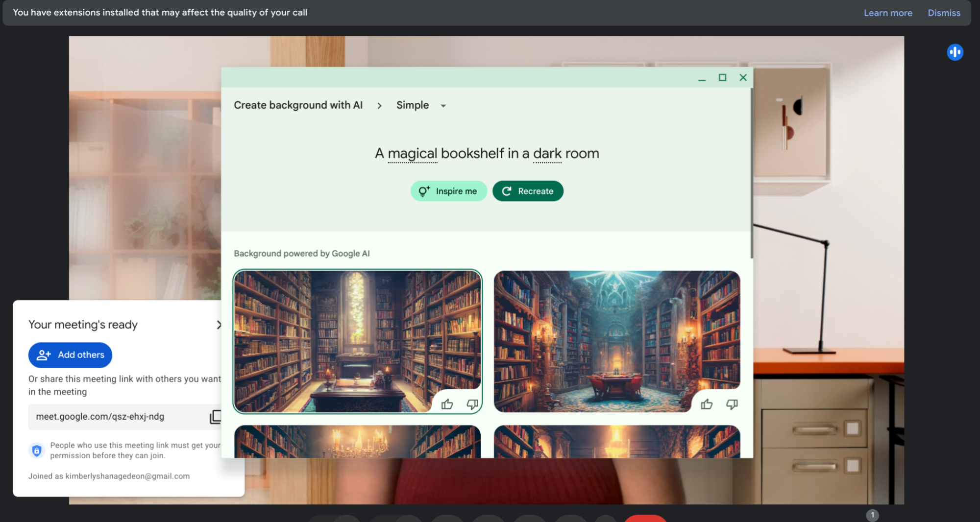
Task: Click the meet.google.com/qsz-ehxj-ndg link field
Action: coord(125,417)
